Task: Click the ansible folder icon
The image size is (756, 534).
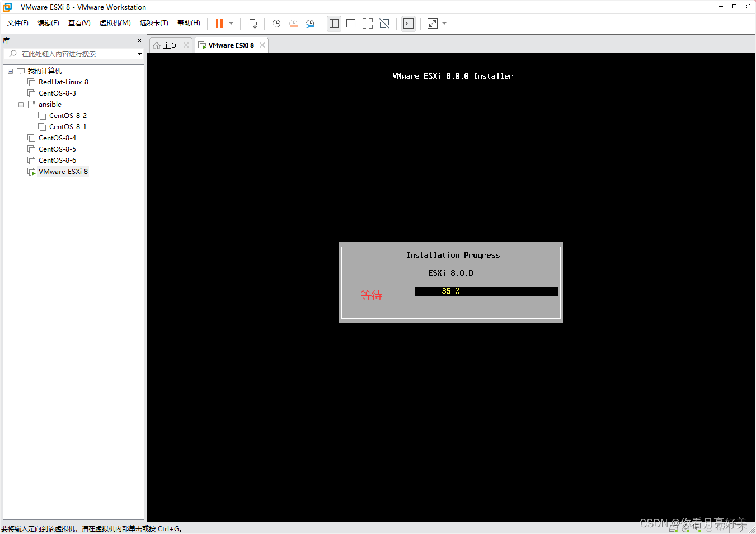Action: tap(31, 105)
